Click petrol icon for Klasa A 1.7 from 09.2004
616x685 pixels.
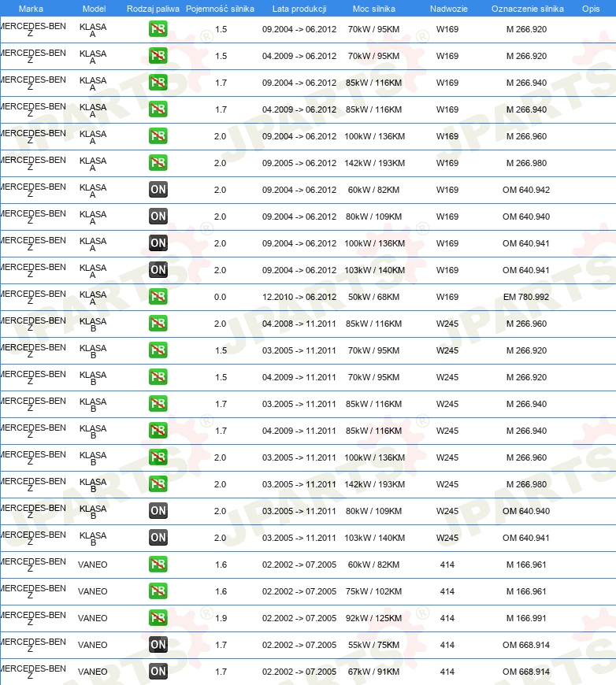[158, 83]
